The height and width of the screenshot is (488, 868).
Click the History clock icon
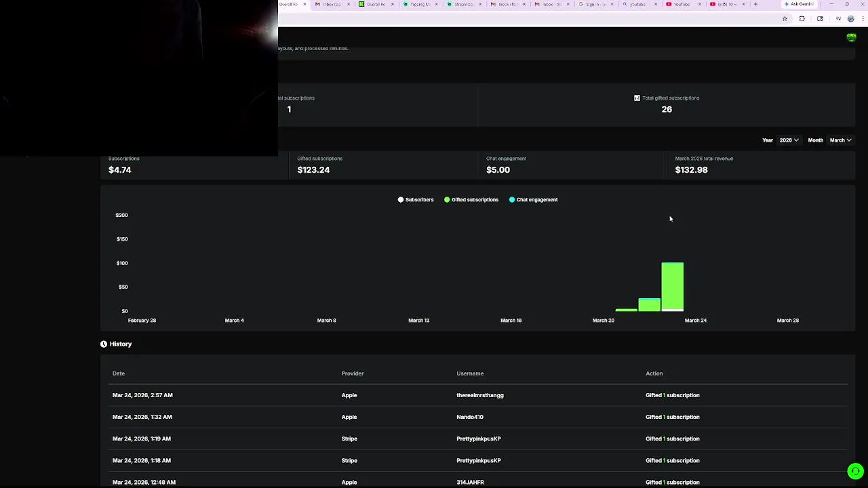pyautogui.click(x=104, y=344)
